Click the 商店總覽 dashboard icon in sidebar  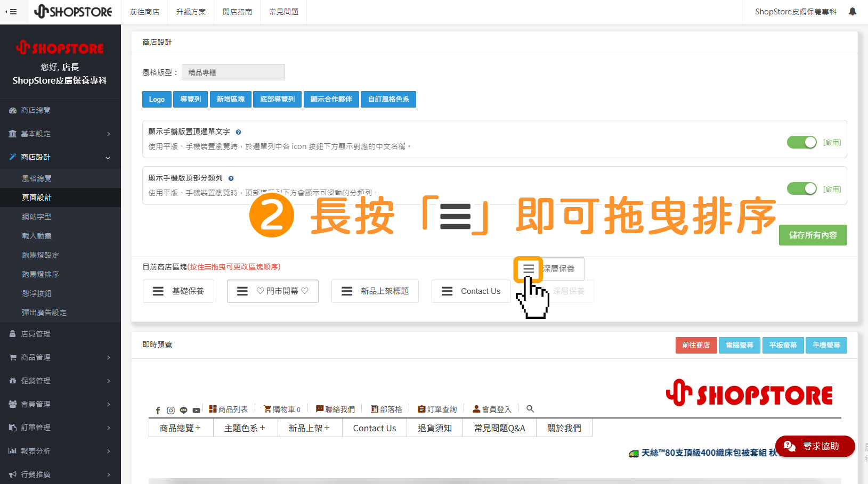tap(13, 111)
